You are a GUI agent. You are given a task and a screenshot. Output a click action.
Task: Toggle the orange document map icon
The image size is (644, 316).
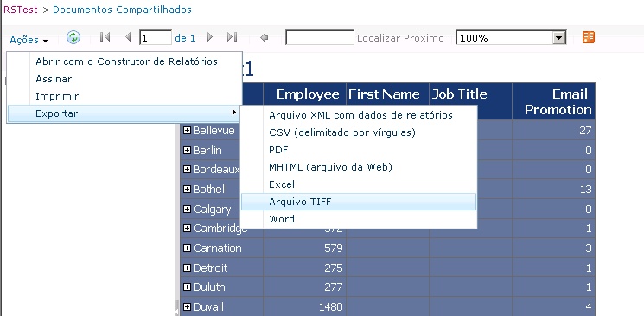(x=589, y=37)
